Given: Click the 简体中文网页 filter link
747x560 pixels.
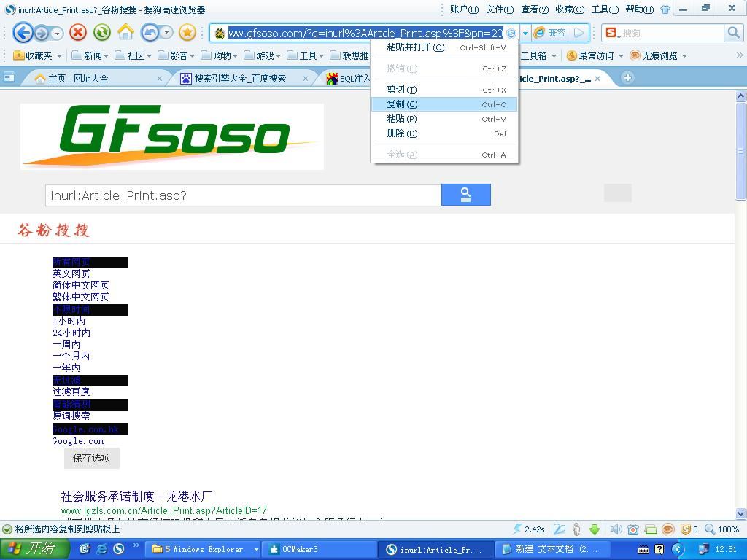Looking at the screenshot, I should [x=80, y=285].
